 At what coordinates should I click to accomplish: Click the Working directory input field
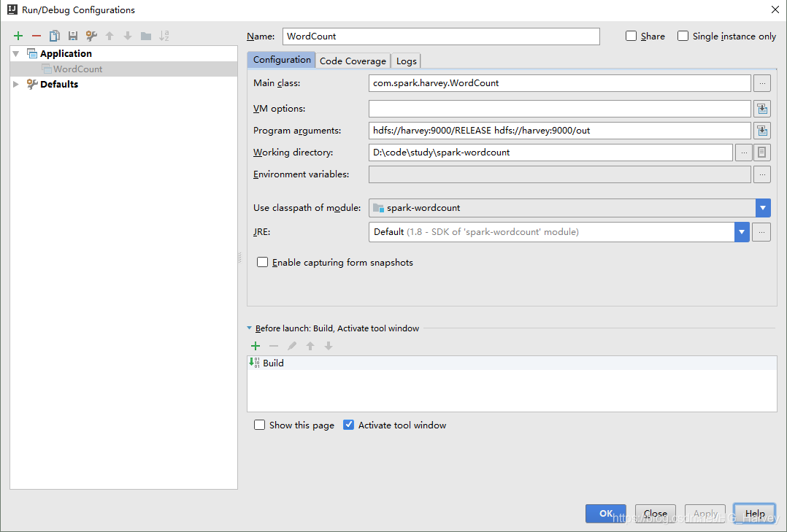tap(550, 153)
